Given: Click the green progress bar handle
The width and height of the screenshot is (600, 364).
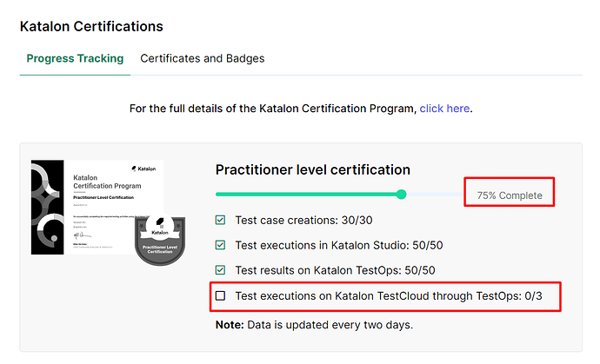Looking at the screenshot, I should [401, 195].
